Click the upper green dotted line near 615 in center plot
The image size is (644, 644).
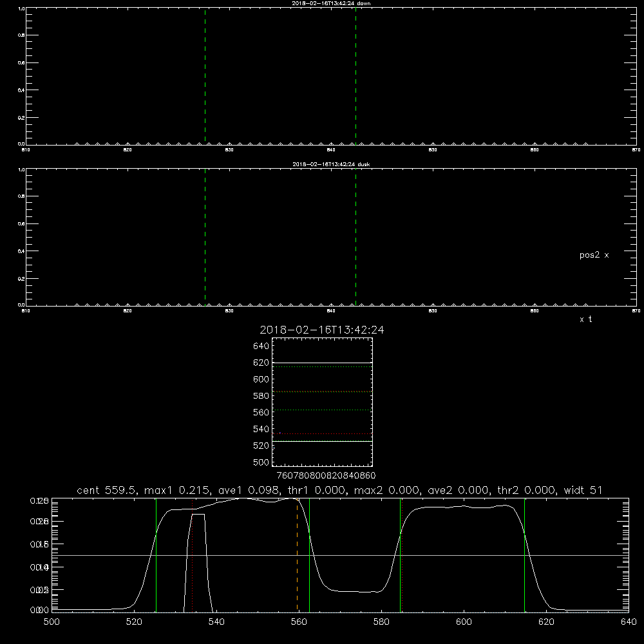[x=322, y=367]
